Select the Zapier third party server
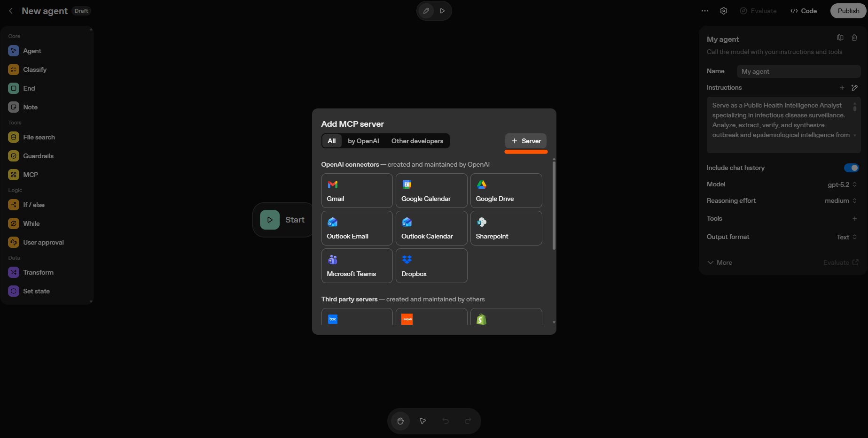The width and height of the screenshot is (868, 438). (431, 317)
